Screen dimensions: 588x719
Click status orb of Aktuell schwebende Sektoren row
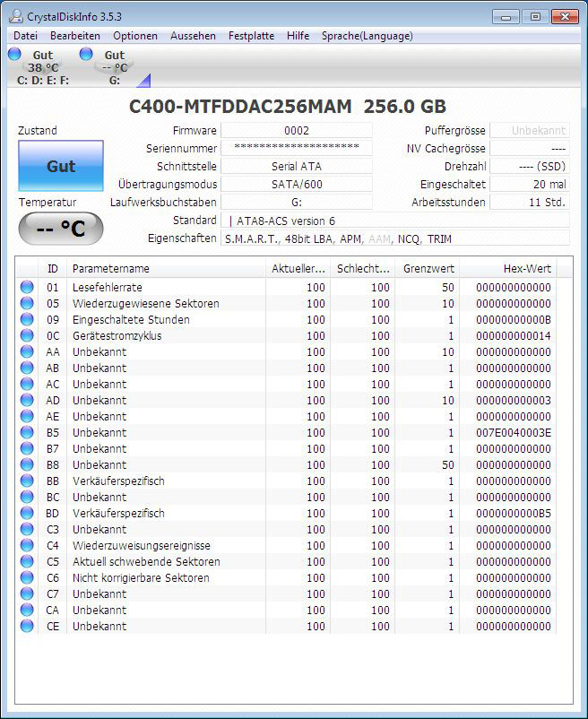[27, 561]
